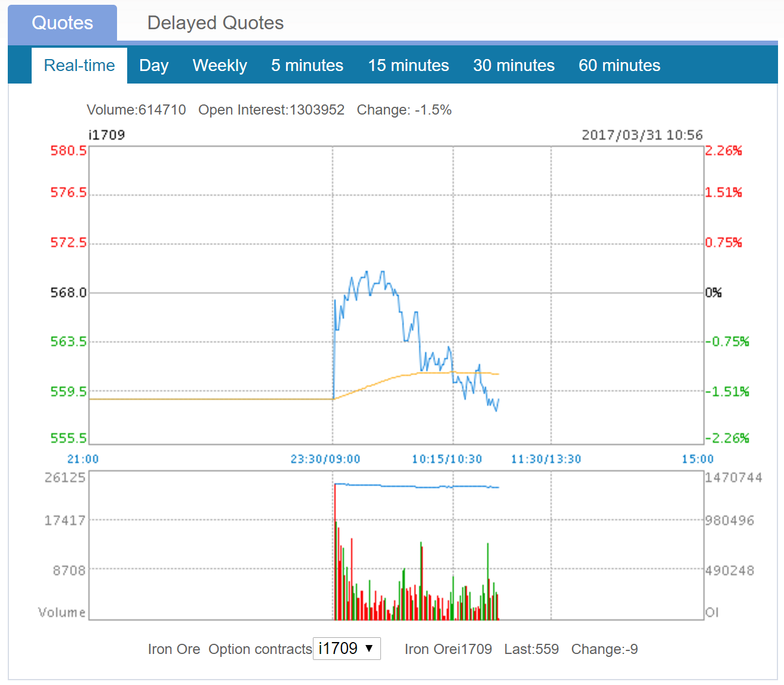Click the 21:00 time axis label

point(83,459)
